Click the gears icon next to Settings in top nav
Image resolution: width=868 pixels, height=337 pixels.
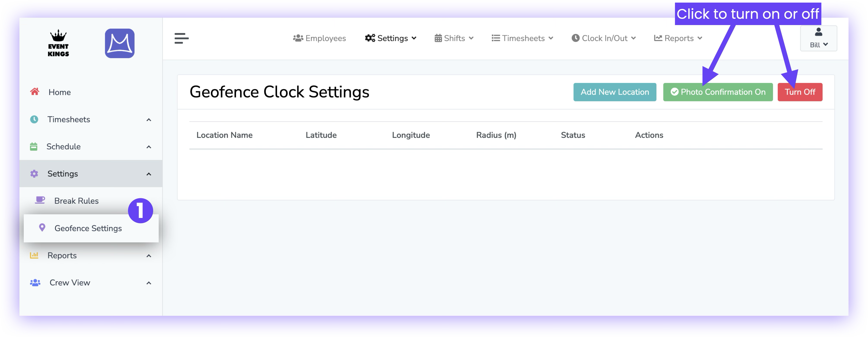tap(370, 38)
